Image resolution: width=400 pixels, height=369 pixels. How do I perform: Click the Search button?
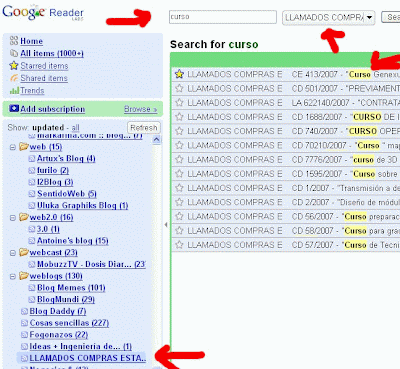(x=391, y=17)
